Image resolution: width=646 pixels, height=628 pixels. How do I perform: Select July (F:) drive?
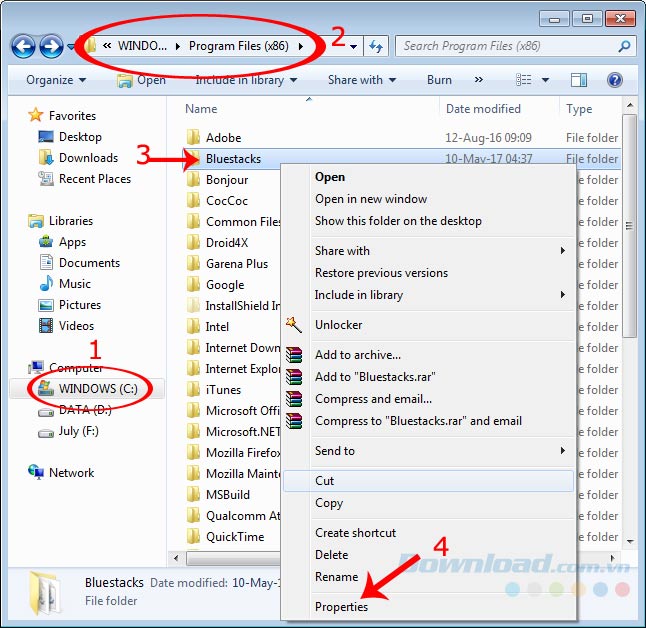click(78, 431)
